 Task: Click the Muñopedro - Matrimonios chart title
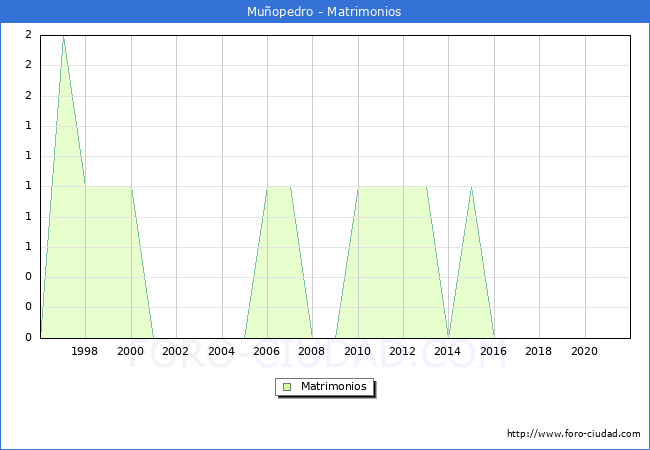coord(324,12)
